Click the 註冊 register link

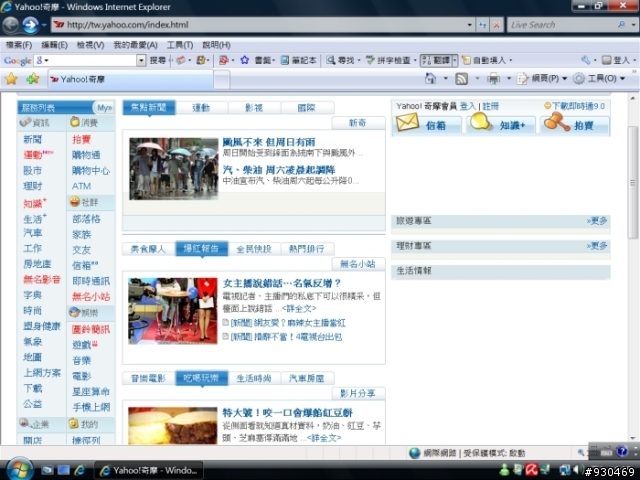point(491,106)
